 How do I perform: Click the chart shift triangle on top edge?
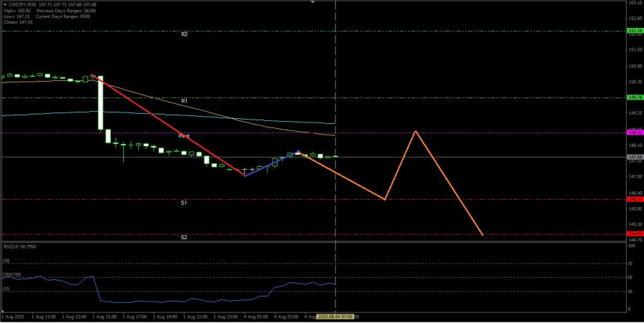(313, 2)
